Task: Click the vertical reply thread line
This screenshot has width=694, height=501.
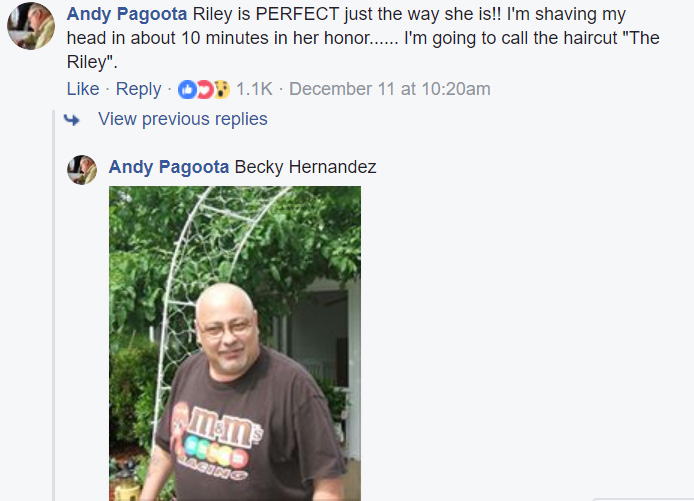Action: [54, 305]
